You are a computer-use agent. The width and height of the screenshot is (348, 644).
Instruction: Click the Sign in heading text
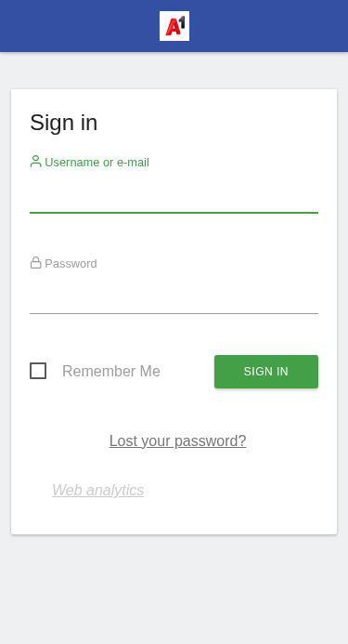pyautogui.click(x=64, y=123)
